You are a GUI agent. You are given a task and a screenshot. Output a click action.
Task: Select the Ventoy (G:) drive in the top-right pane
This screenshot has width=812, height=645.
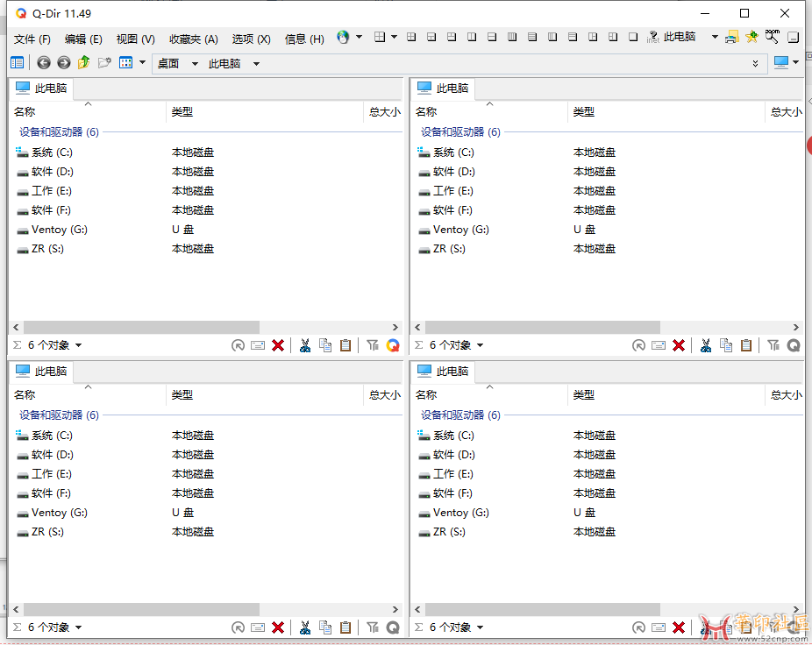pos(460,230)
